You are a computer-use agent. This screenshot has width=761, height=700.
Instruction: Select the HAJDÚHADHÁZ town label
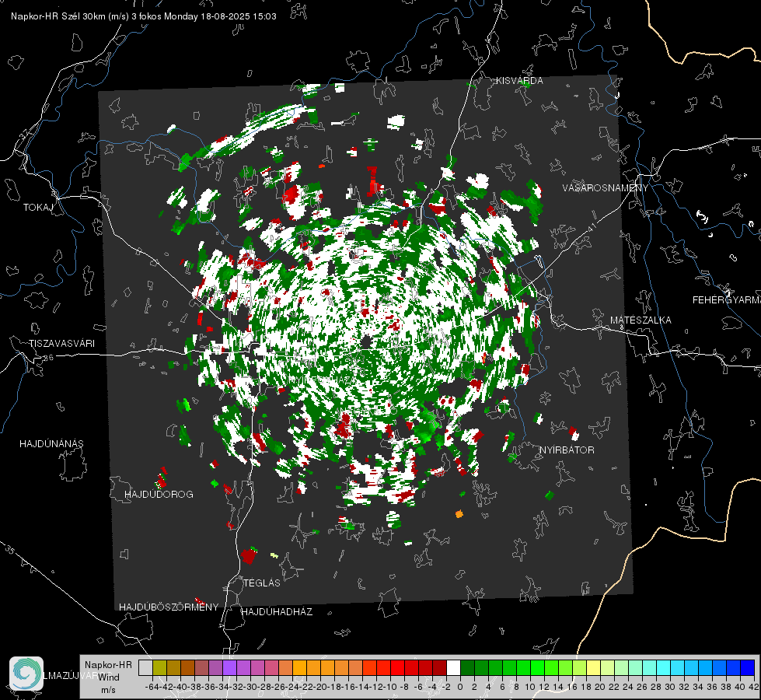pos(277,611)
